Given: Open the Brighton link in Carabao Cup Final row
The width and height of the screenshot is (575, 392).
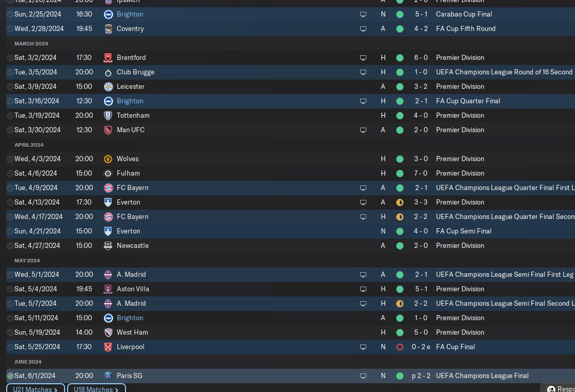Looking at the screenshot, I should pos(130,14).
